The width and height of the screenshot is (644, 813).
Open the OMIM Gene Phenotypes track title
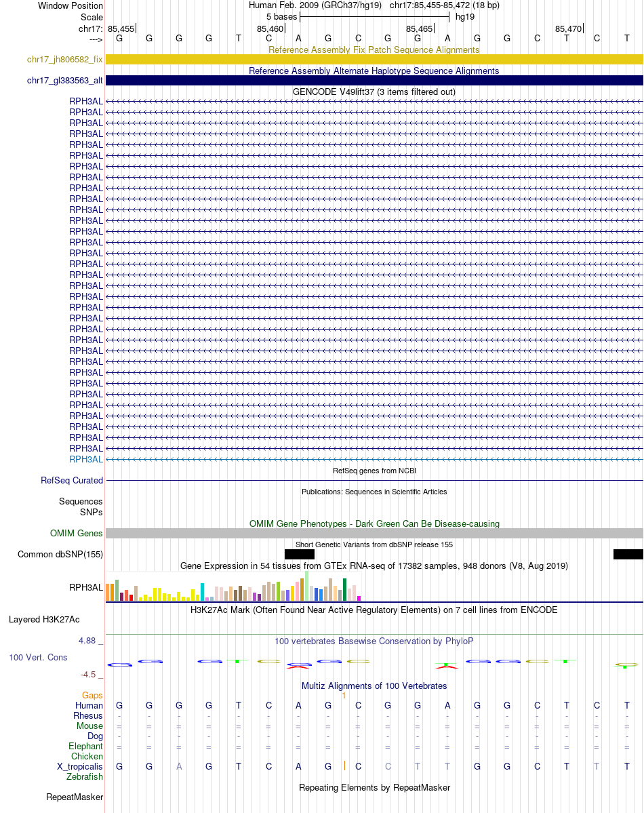(x=374, y=523)
